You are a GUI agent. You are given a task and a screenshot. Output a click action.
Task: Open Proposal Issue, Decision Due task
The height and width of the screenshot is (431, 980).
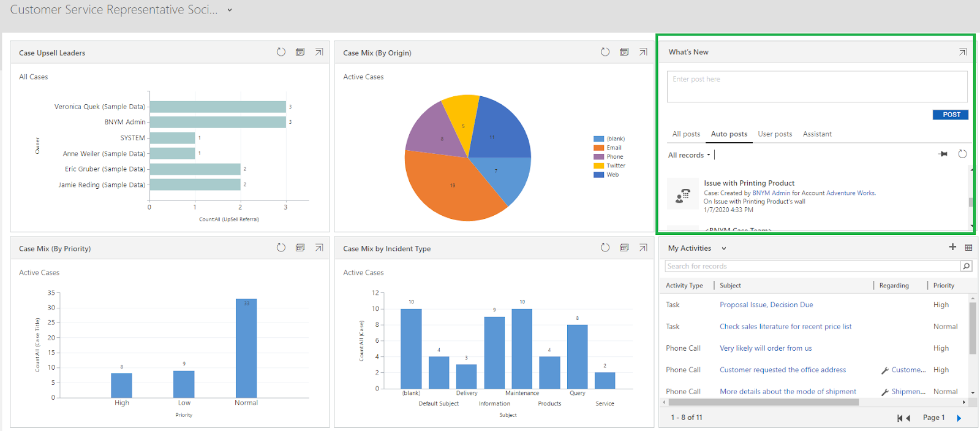tap(766, 305)
